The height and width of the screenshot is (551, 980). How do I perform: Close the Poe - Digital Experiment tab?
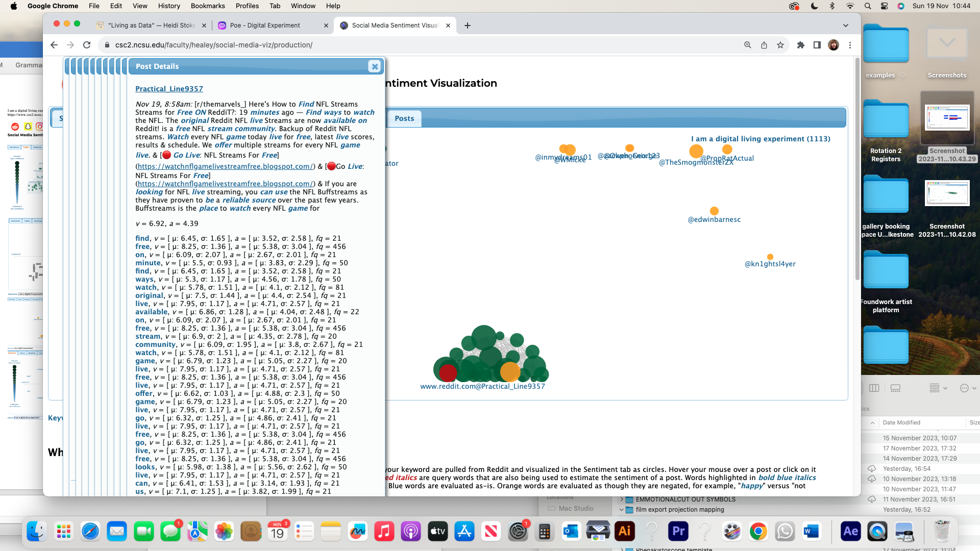pyautogui.click(x=326, y=26)
